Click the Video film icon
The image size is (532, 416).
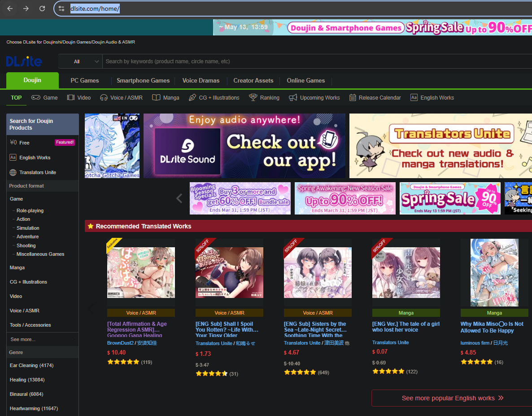(x=70, y=98)
